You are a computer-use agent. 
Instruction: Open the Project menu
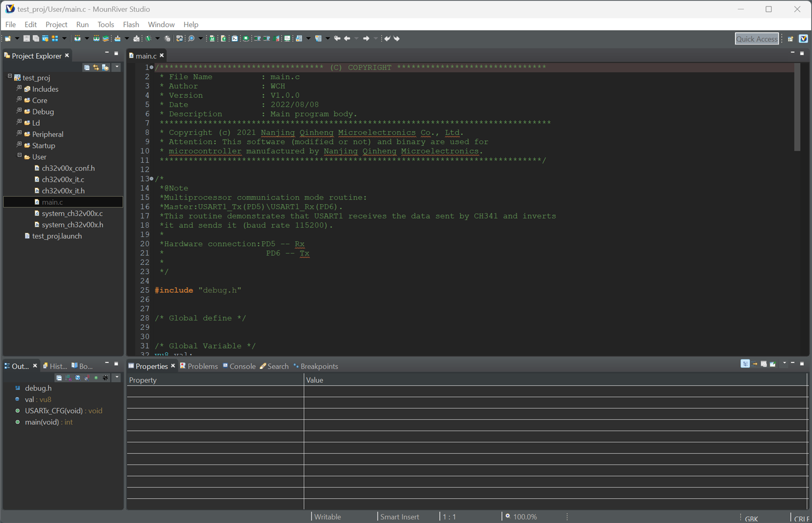point(56,24)
